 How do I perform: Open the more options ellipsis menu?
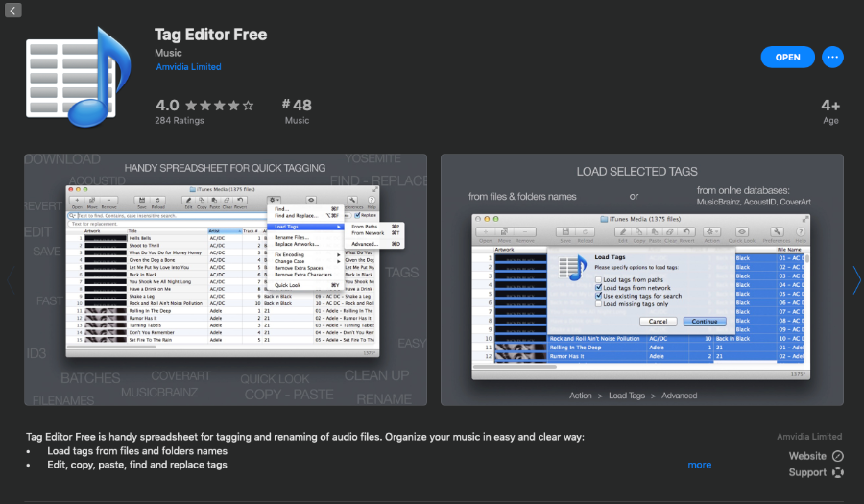tap(832, 58)
